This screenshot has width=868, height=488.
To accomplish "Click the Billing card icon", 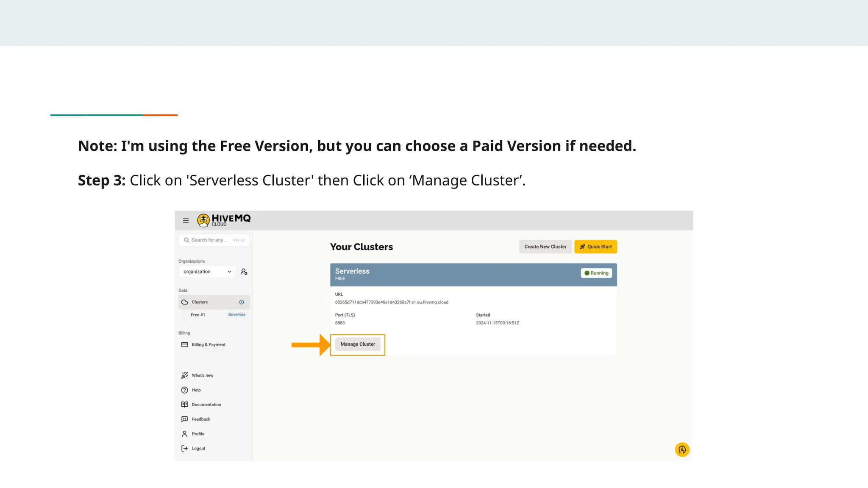I will pos(185,344).
